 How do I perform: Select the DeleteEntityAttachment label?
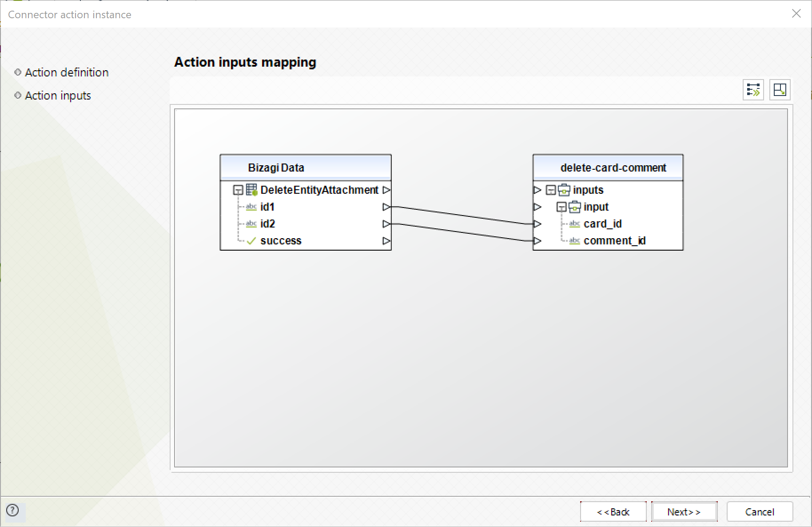(x=319, y=190)
